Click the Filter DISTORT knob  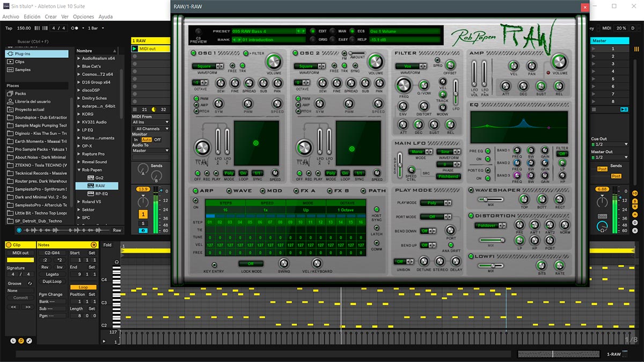(x=423, y=106)
